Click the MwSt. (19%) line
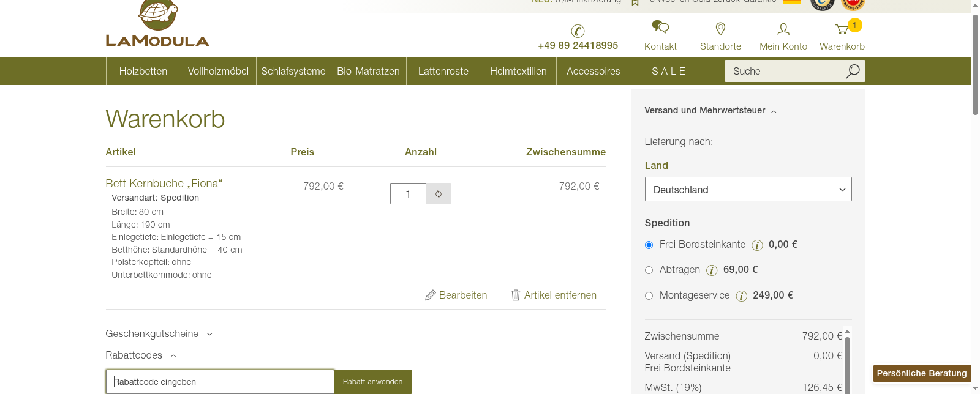The height and width of the screenshot is (394, 980). pyautogui.click(x=744, y=387)
